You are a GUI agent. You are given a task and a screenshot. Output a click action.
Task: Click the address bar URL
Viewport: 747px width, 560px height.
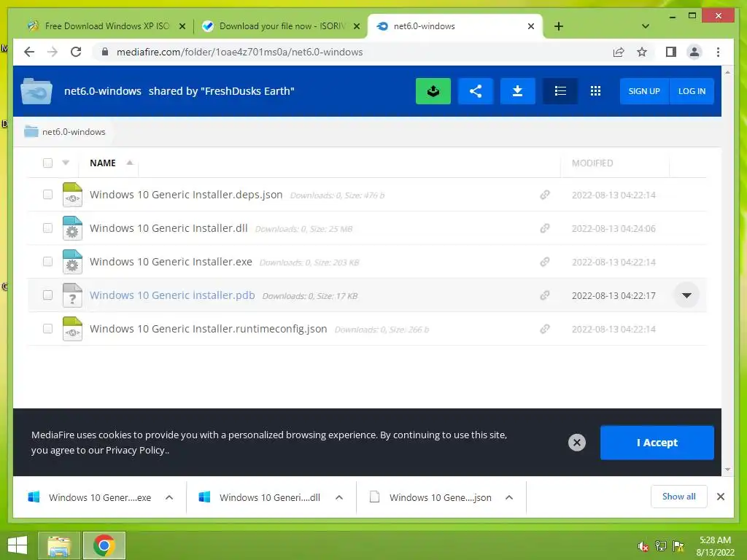coord(239,52)
